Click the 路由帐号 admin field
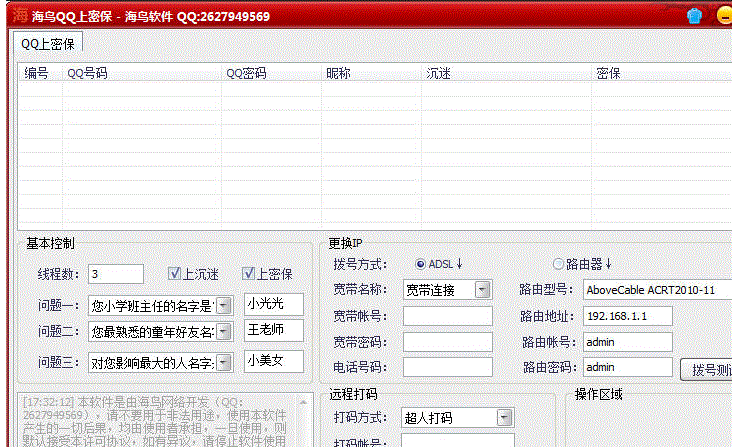This screenshot has width=732, height=447. (627, 342)
